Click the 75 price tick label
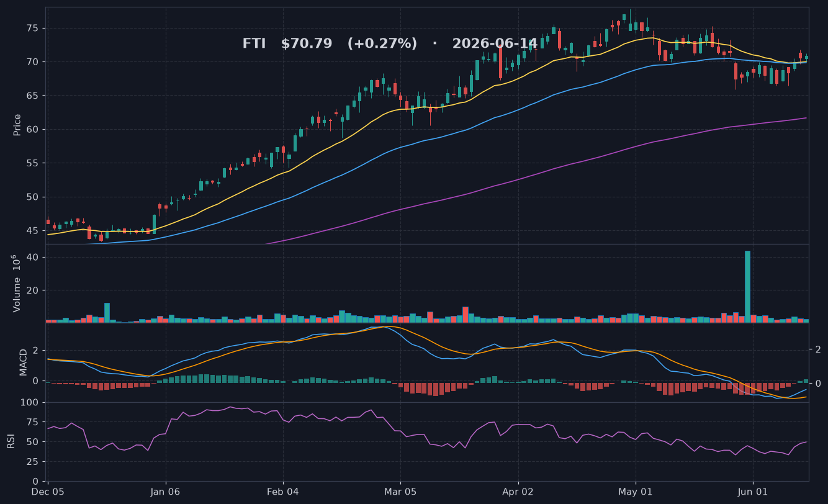 [x=33, y=28]
